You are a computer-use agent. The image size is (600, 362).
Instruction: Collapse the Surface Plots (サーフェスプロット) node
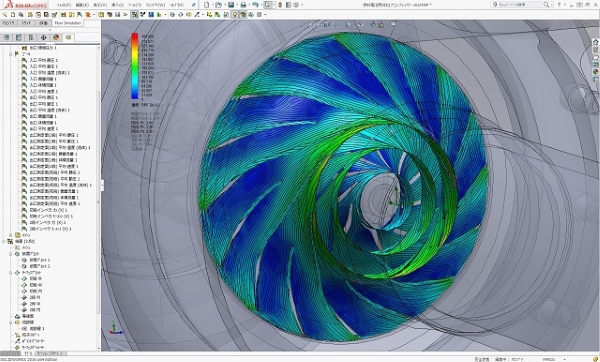pos(11,272)
